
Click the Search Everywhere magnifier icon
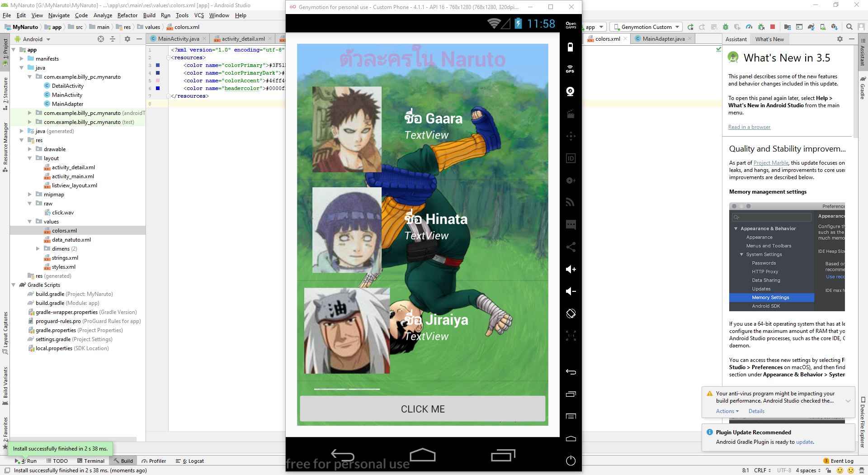[849, 27]
